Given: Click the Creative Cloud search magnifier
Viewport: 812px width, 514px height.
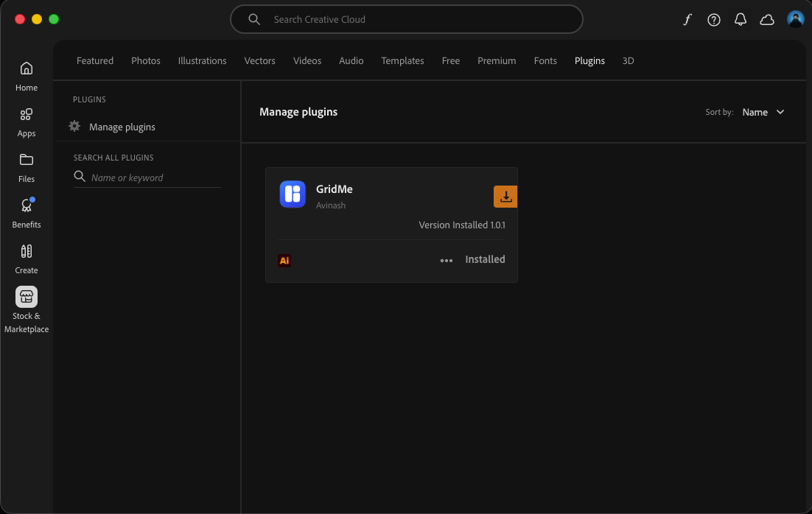Looking at the screenshot, I should [x=253, y=19].
